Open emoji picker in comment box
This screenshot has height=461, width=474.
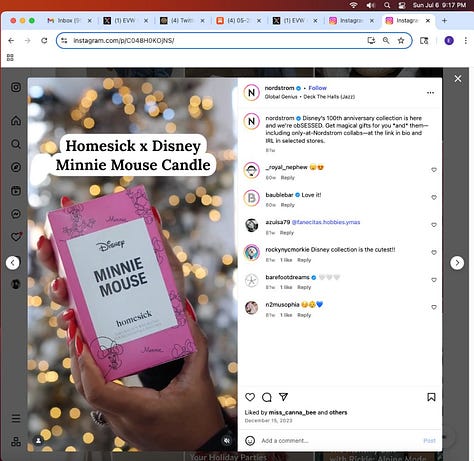click(250, 441)
